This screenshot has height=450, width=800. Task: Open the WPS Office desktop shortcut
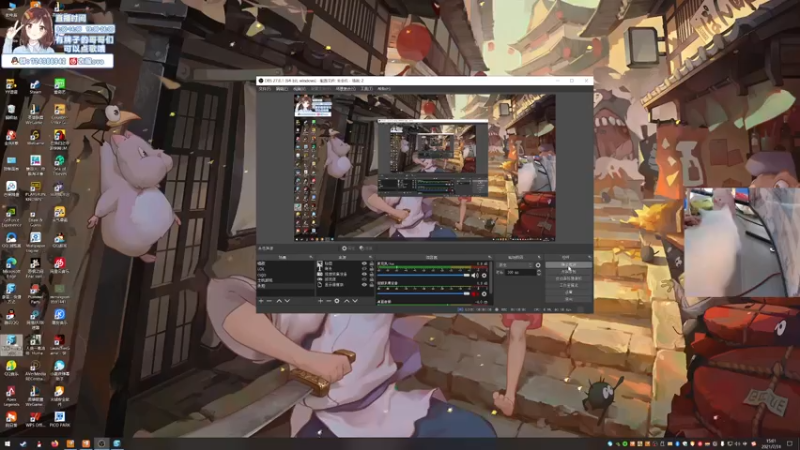35,419
